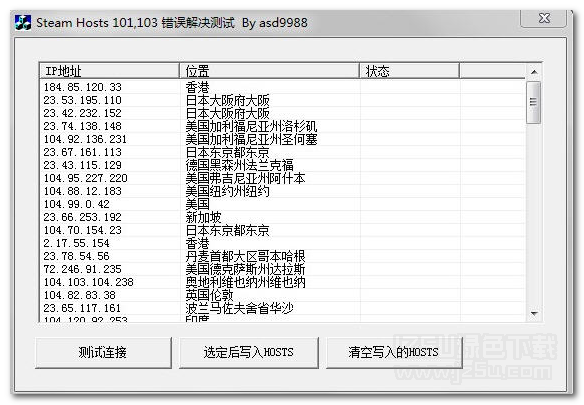Click the 位置 column header
This screenshot has width=584, height=405.
269,71
